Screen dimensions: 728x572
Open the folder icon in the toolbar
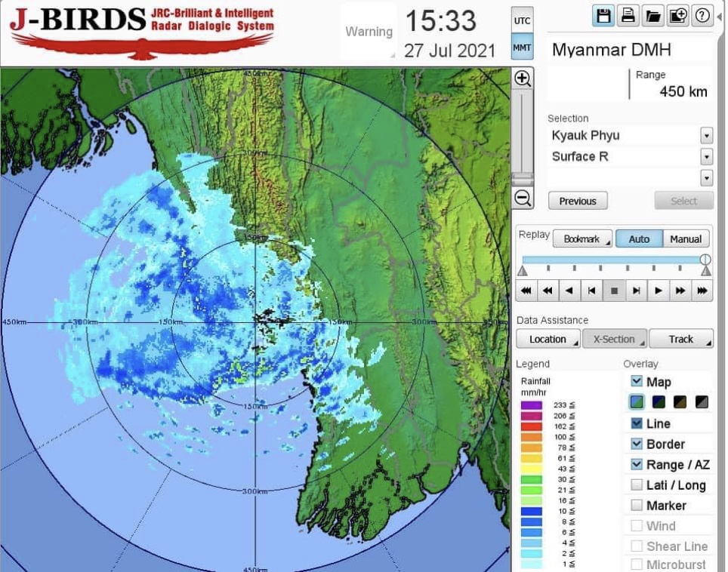click(x=652, y=16)
